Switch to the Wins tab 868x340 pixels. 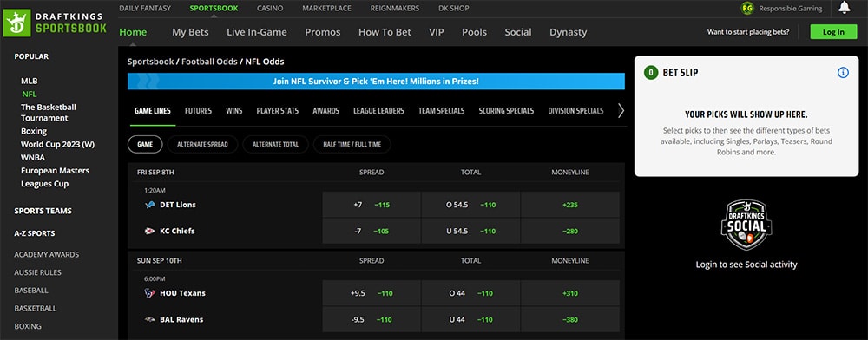click(x=234, y=110)
